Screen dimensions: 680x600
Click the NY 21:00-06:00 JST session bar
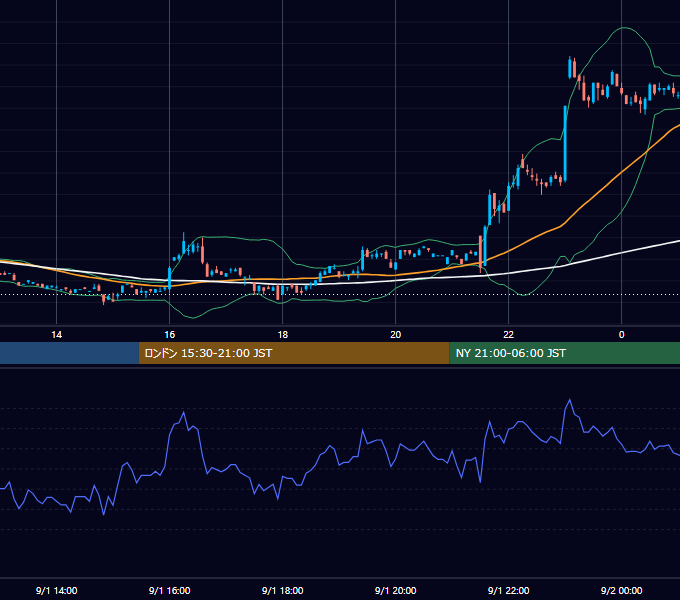(565, 353)
